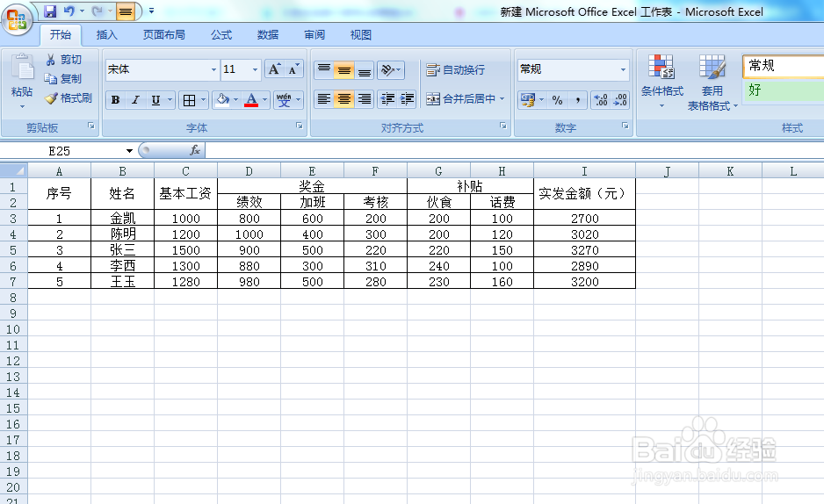Expand merge and center options arrow
The image size is (824, 504).
pyautogui.click(x=502, y=98)
